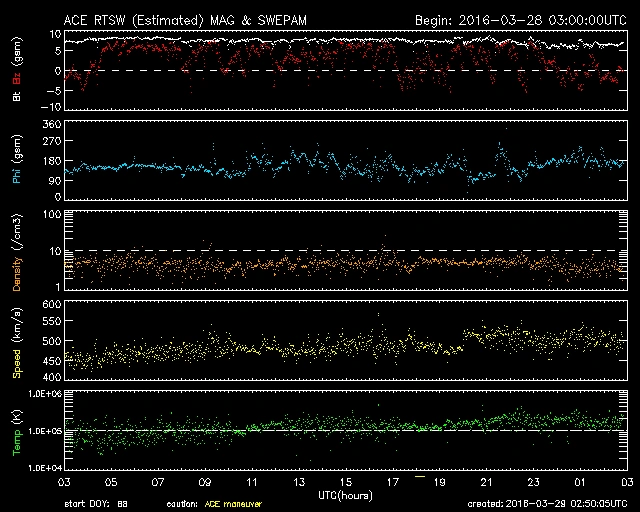The height and width of the screenshot is (512, 640).
Task: Click the Phi (gsm) axis label
Action: coord(16,163)
